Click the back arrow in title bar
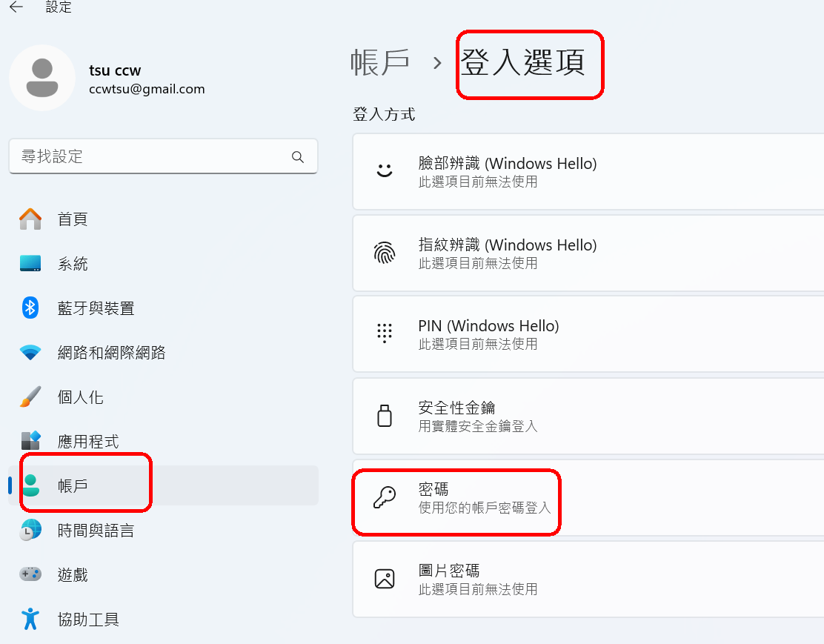 (16, 7)
